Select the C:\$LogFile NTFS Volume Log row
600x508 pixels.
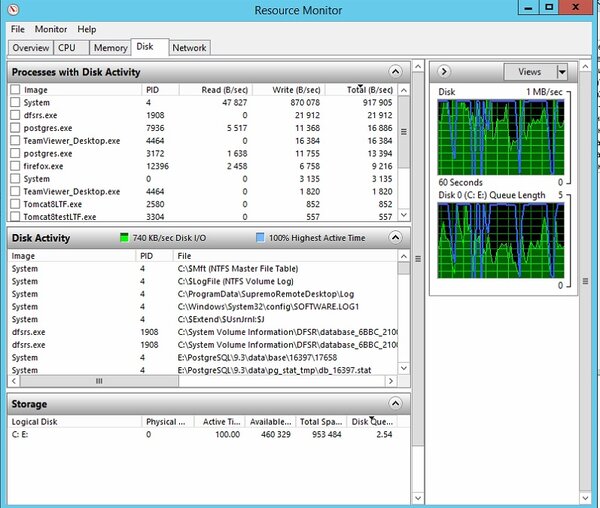(203, 281)
